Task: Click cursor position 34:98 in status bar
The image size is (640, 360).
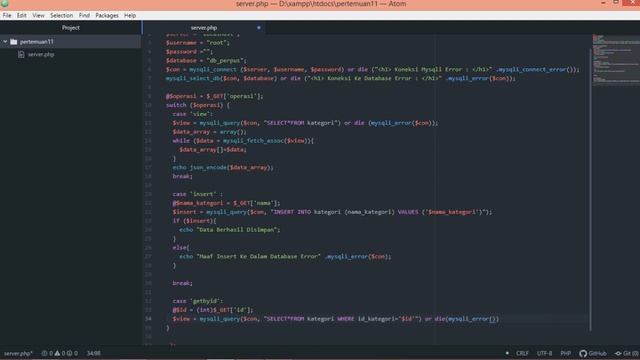Action: coord(93,353)
